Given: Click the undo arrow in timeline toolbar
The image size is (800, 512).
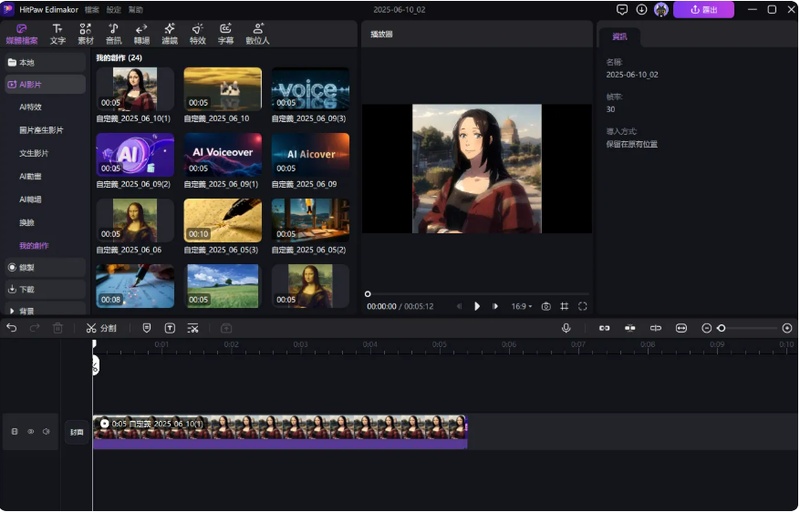Looking at the screenshot, I should [12, 328].
